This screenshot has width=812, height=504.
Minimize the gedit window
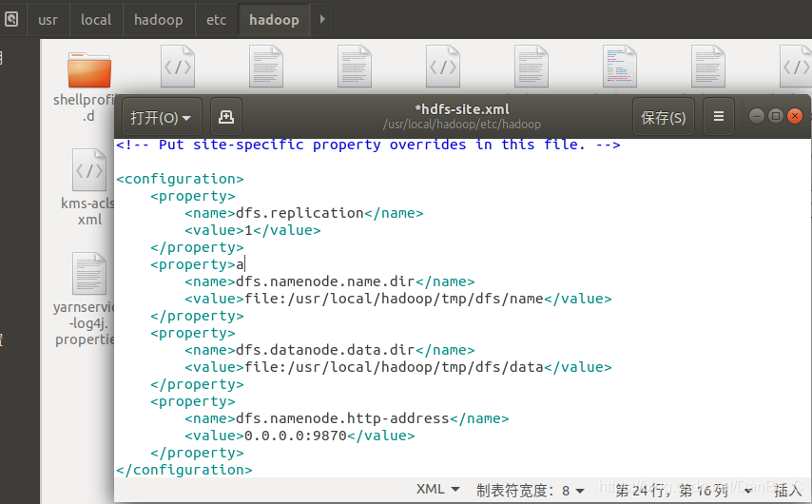(756, 116)
